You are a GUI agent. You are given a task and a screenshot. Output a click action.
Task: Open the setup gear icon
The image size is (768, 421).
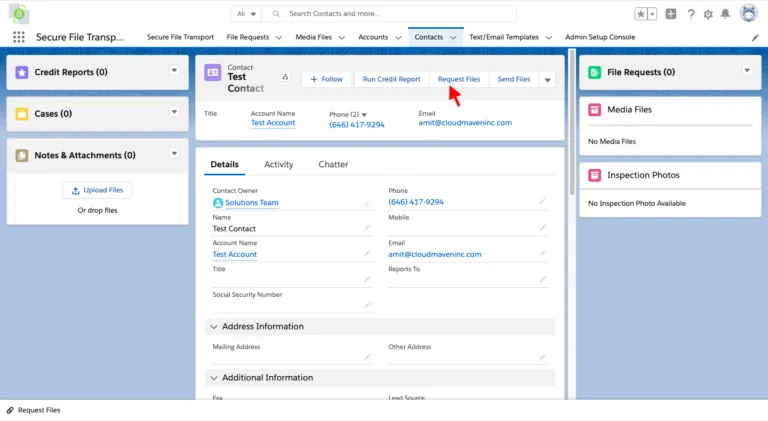pyautogui.click(x=708, y=14)
